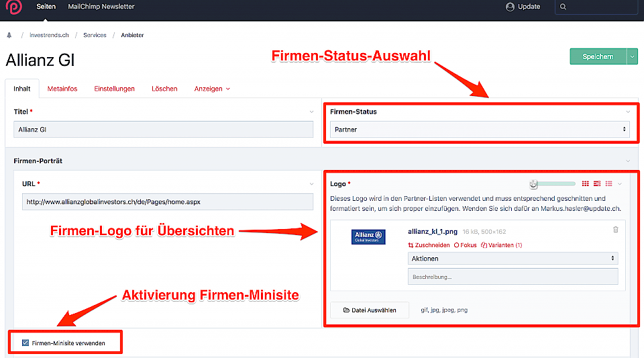The image size is (644, 358).
Task: Open the Firmen-Status dropdown
Action: pyautogui.click(x=480, y=129)
